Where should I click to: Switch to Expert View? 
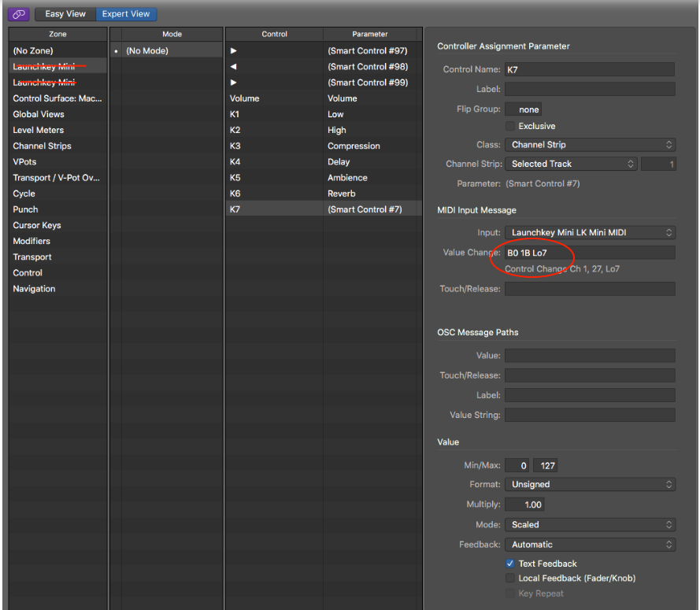(x=126, y=14)
